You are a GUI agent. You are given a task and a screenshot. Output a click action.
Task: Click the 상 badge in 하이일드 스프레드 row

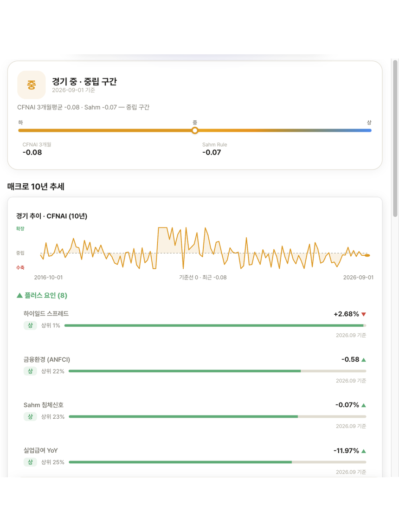coord(30,325)
